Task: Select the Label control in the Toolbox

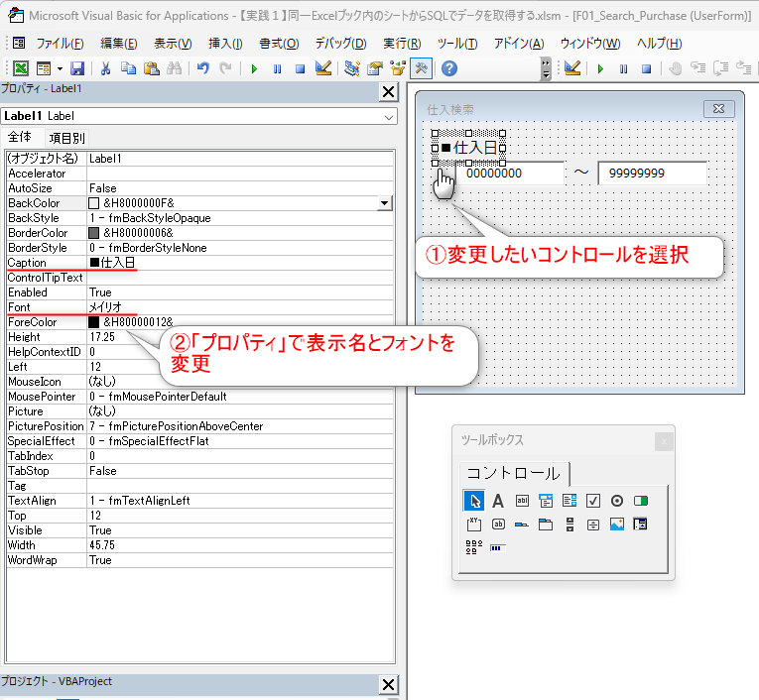Action: coord(498,501)
